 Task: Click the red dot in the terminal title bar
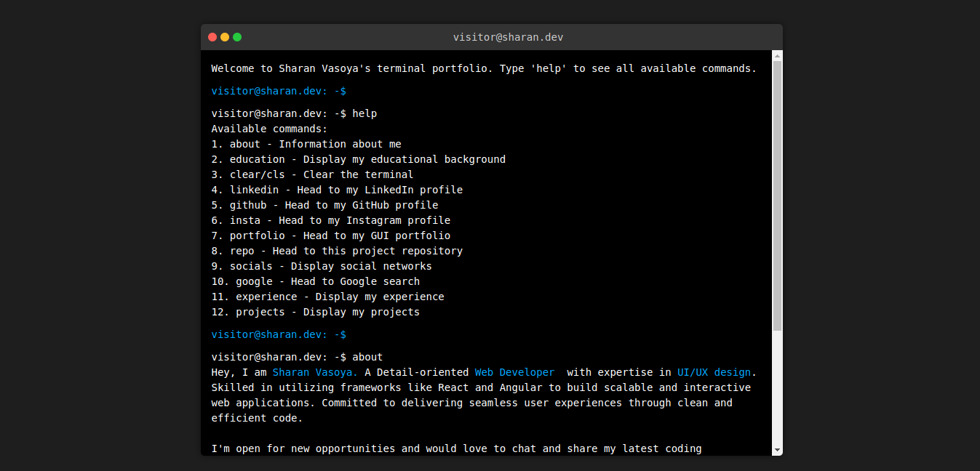point(212,37)
